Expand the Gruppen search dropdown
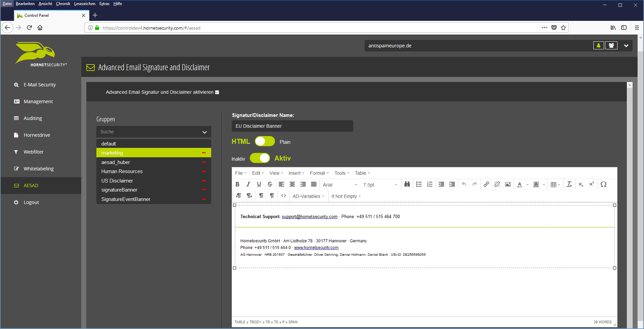The width and height of the screenshot is (644, 329). [204, 132]
